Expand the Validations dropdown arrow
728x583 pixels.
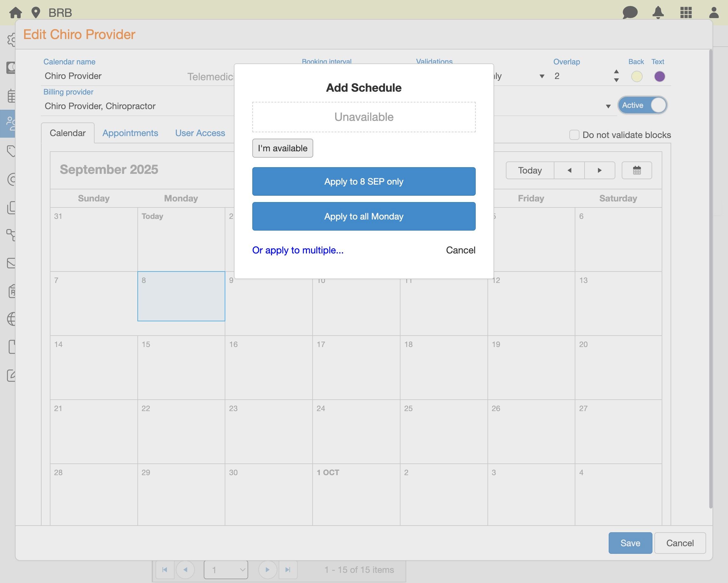pos(542,76)
